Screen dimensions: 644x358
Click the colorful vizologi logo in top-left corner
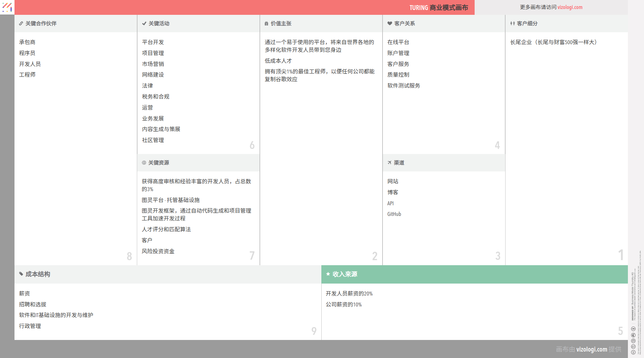tap(7, 7)
